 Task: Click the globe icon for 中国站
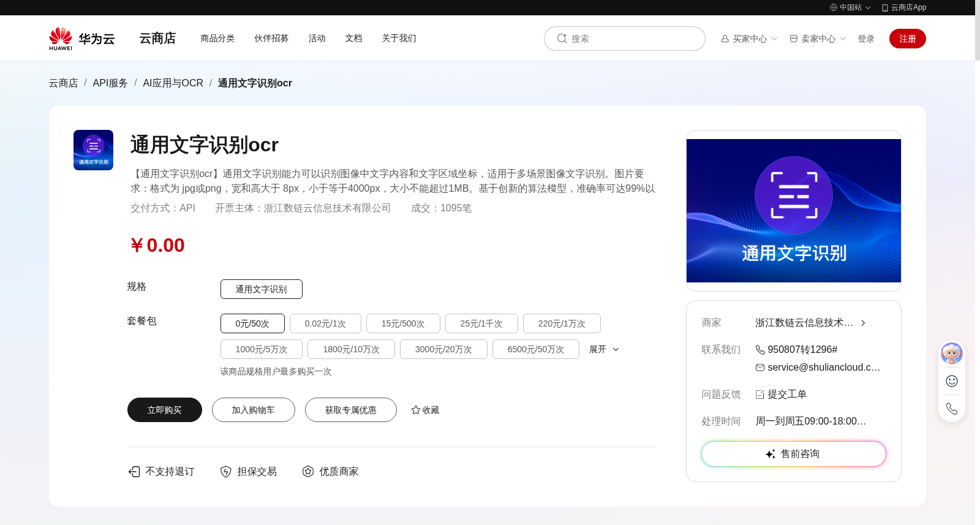(834, 7)
